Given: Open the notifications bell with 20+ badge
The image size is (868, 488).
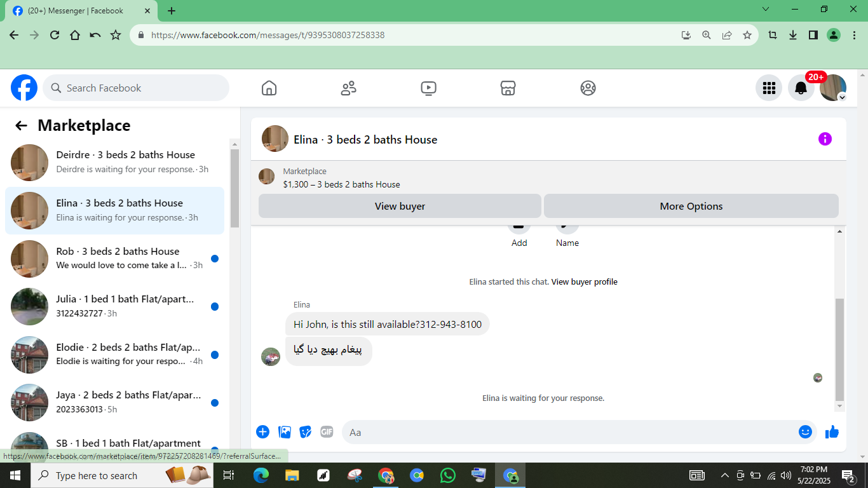Looking at the screenshot, I should pos(801,88).
